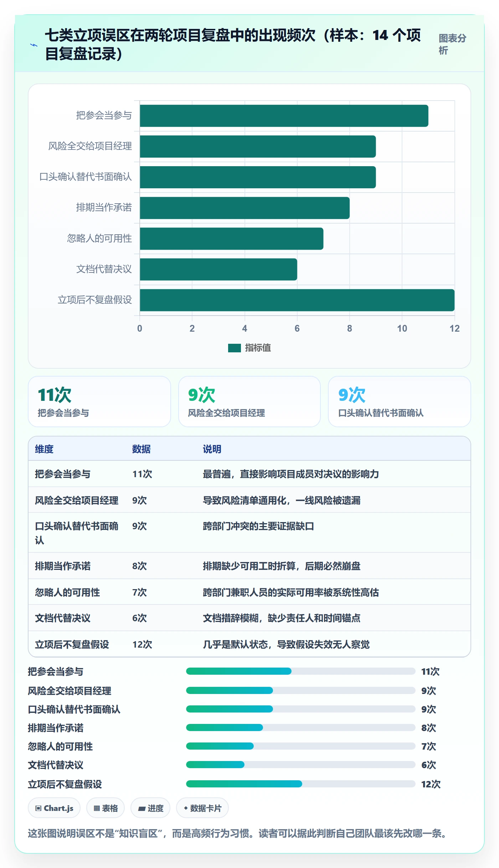Screen dimensions: 499x868
Task: Click the 排期当作承诺 progress bar
Action: coord(300,727)
